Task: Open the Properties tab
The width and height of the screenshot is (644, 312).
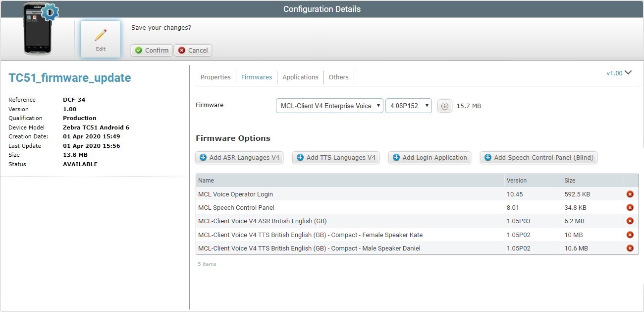Action: coord(215,77)
